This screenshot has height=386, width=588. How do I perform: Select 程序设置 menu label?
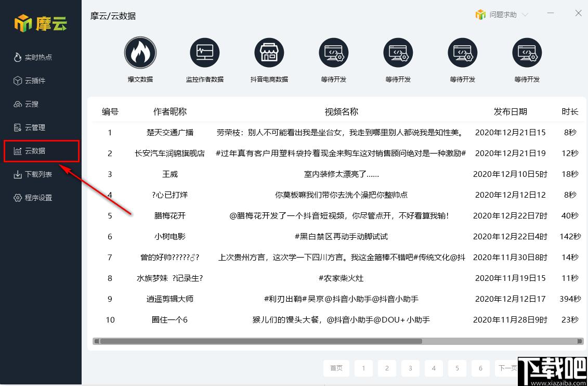pos(38,198)
